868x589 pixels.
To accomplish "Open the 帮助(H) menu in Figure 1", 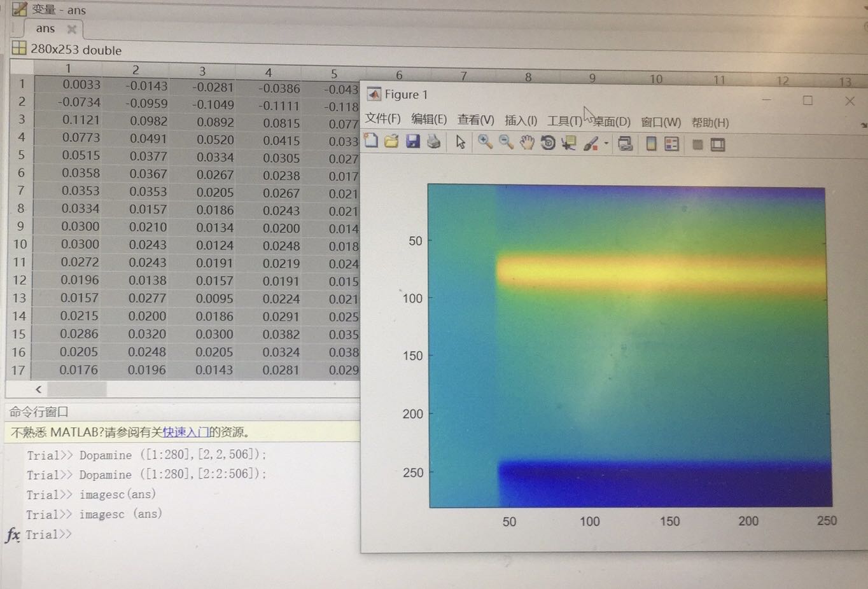I will tap(710, 123).
